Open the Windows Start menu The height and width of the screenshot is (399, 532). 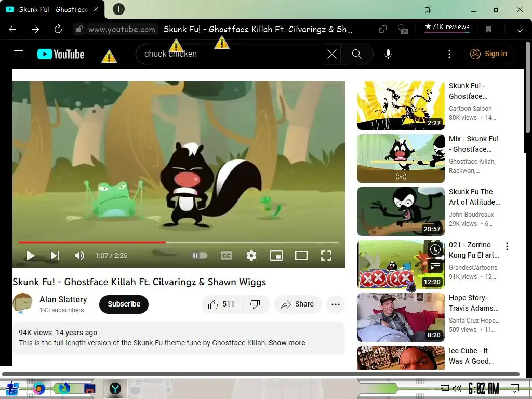coord(12,389)
